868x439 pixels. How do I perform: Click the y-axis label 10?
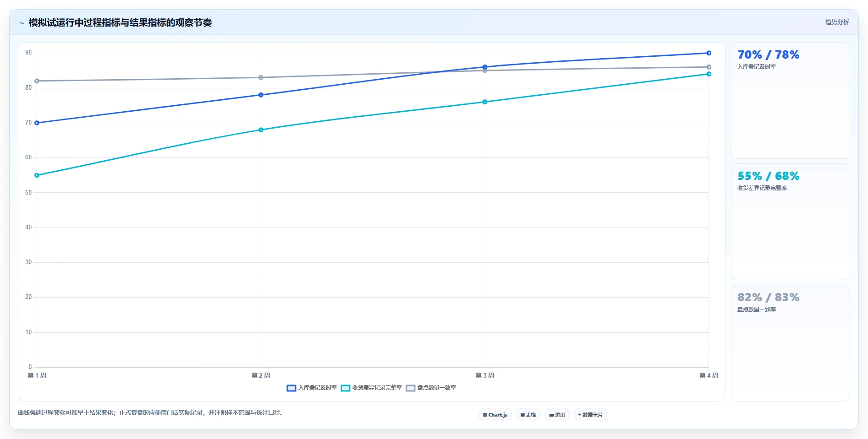coord(28,332)
